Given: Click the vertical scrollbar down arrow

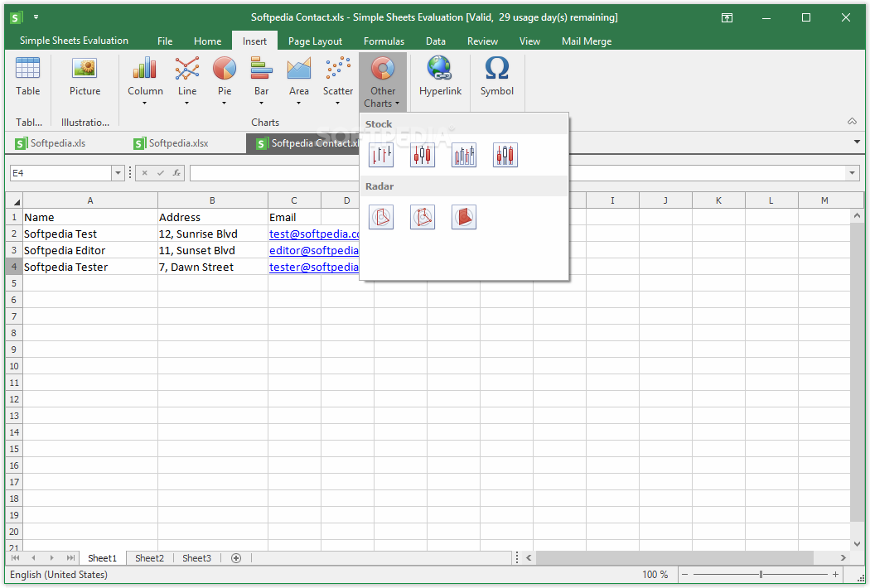Looking at the screenshot, I should pos(858,544).
